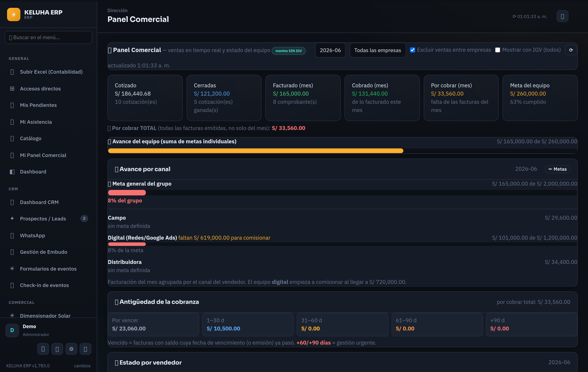The image size is (588, 372).
Task: Click the Prospectos / Leads star icon
Action: [x=12, y=219]
